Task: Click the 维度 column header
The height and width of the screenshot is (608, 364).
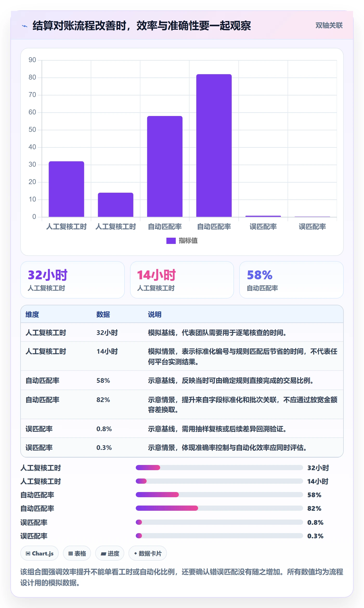Action: pos(32,314)
